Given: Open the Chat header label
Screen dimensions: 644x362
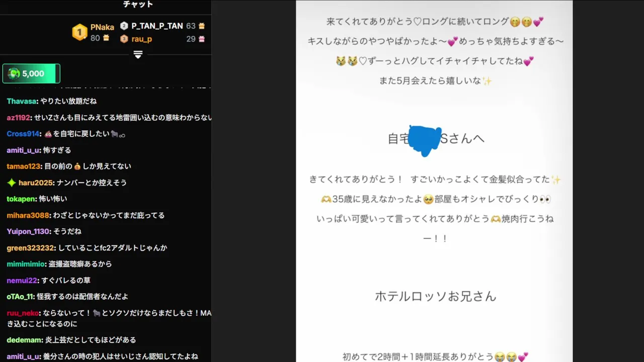Looking at the screenshot, I should click(x=138, y=5).
